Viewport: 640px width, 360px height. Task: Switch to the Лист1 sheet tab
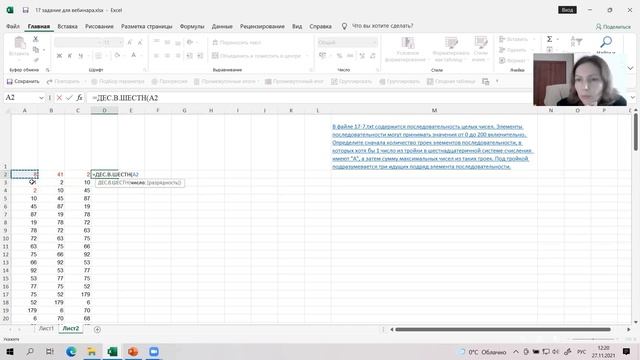tap(46, 329)
